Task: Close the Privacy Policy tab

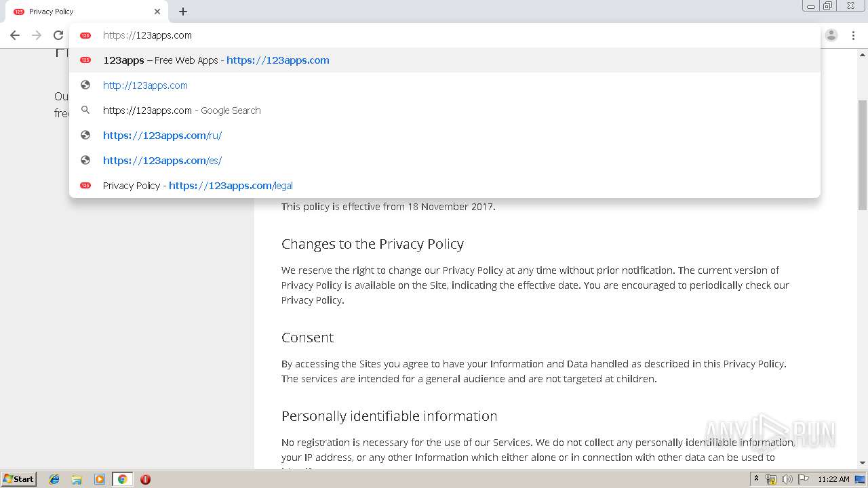Action: (x=157, y=12)
